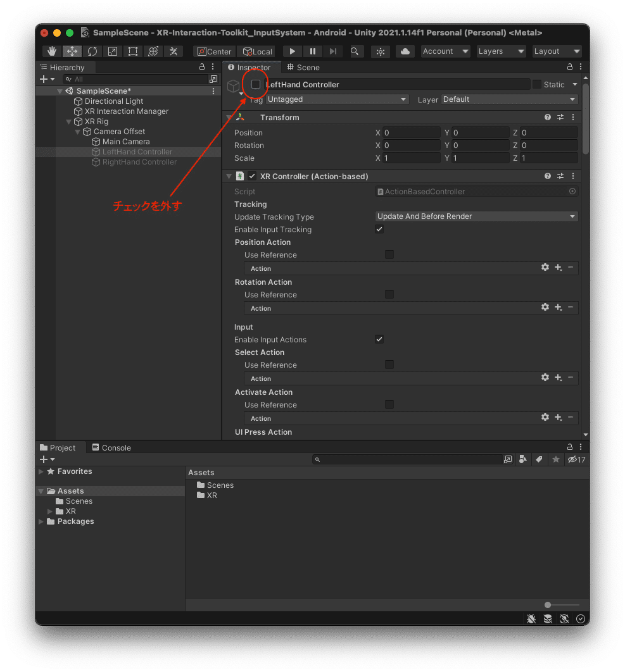Open Select Action gear settings
This screenshot has height=672, width=625.
(x=545, y=378)
